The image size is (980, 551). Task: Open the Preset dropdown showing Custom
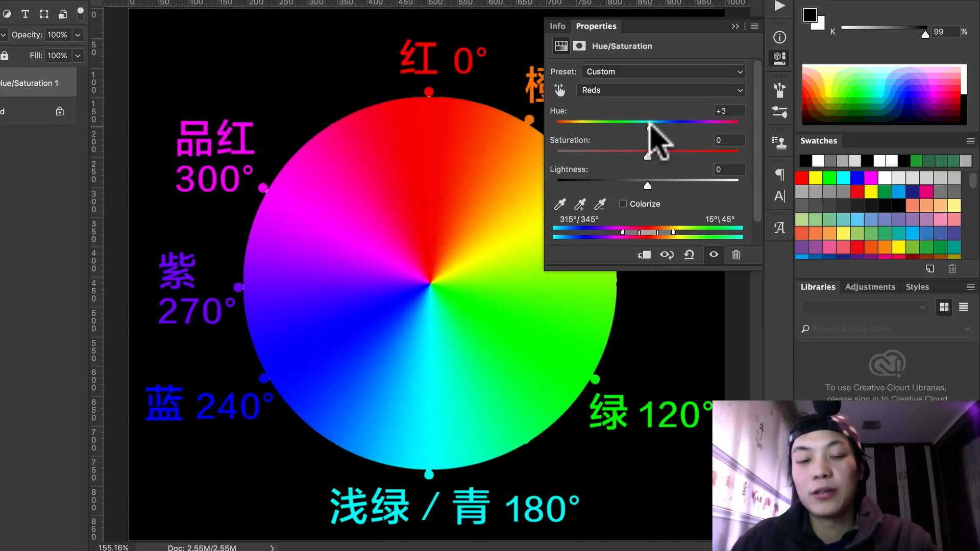pyautogui.click(x=663, y=71)
